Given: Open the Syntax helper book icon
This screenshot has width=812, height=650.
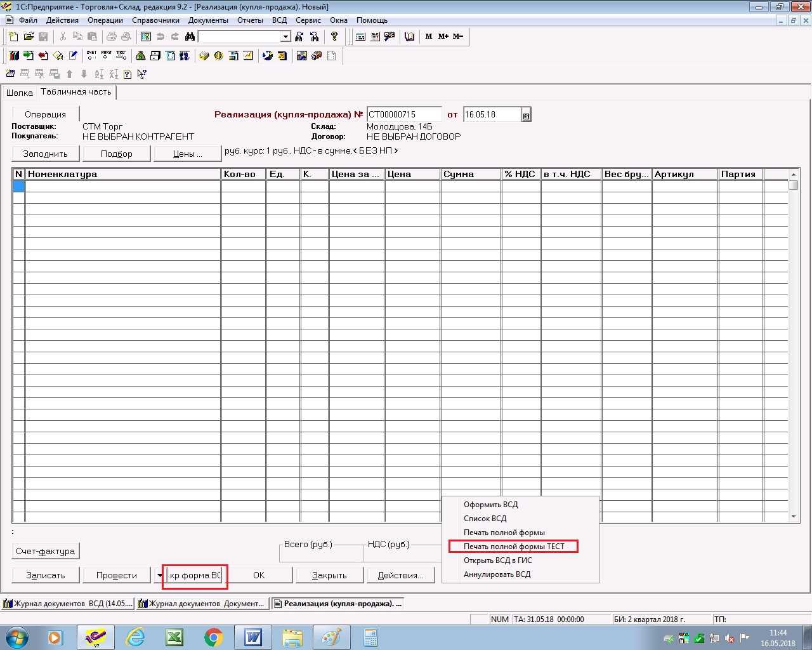Looking at the screenshot, I should [x=409, y=37].
